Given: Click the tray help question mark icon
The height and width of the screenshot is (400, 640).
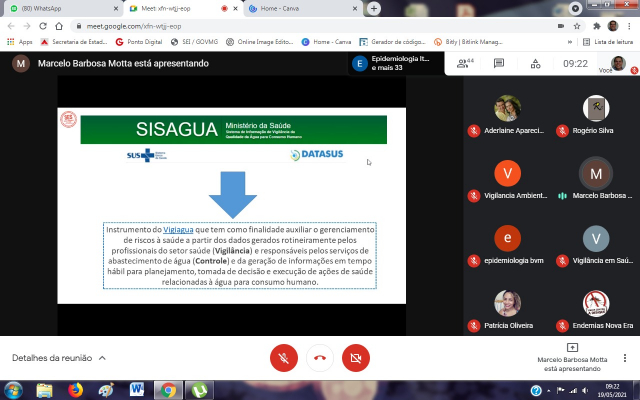Looking at the screenshot, I should 536,391.
